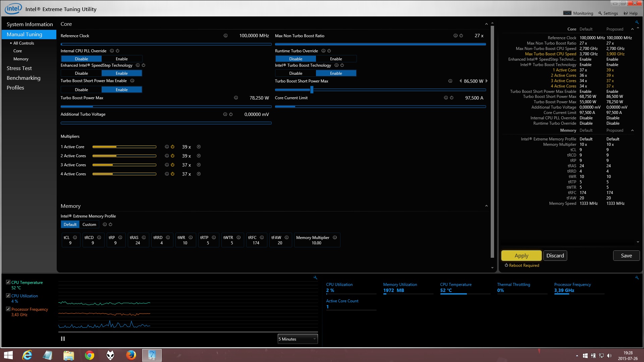The image size is (644, 362).
Task: Click the reboot icon for Core Current Limit
Action: [451, 98]
